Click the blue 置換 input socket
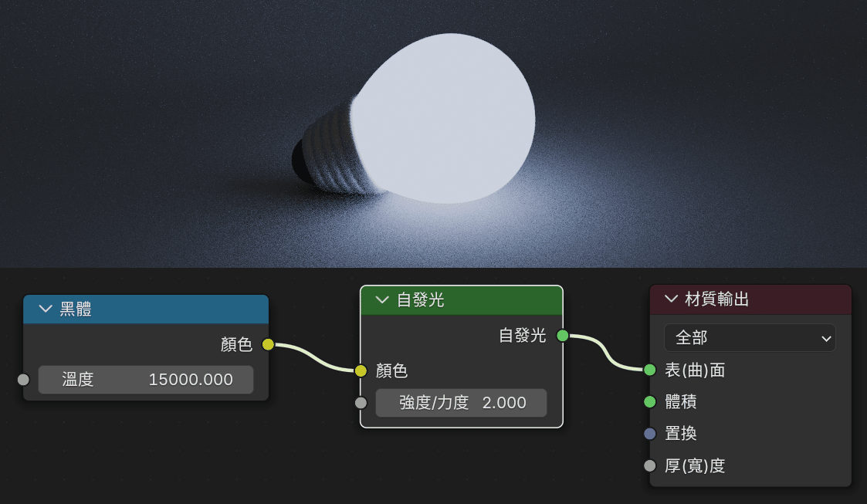Viewport: 867px width, 504px height. (x=650, y=434)
